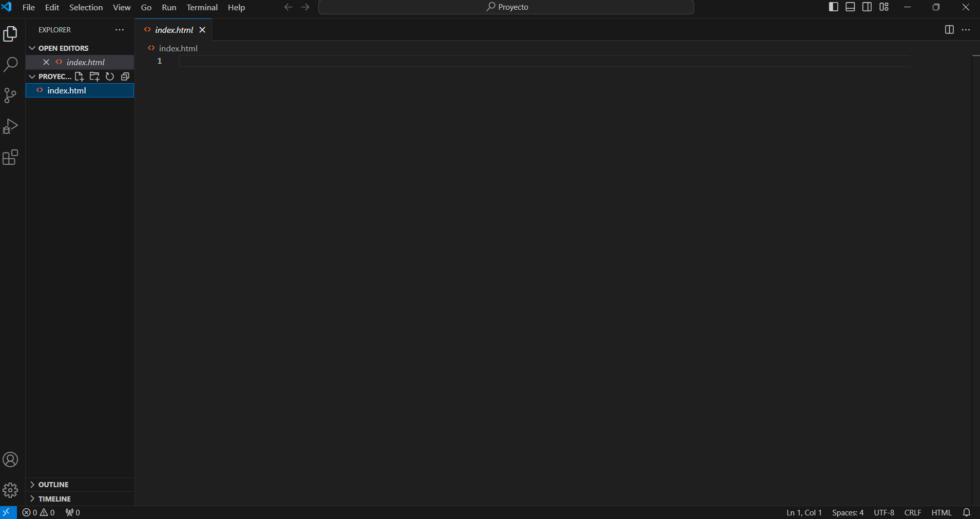Customize layout from title bar icon
The height and width of the screenshot is (519, 980).
(884, 7)
